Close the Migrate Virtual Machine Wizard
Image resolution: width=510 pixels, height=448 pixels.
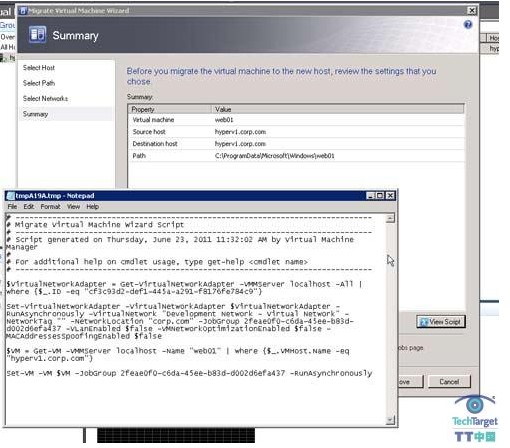click(472, 11)
